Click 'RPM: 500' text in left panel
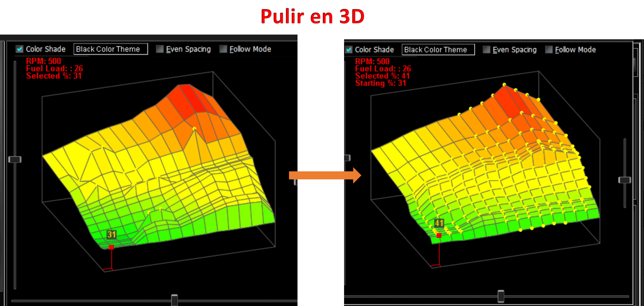Image resolution: width=644 pixels, height=306 pixels. pos(44,61)
